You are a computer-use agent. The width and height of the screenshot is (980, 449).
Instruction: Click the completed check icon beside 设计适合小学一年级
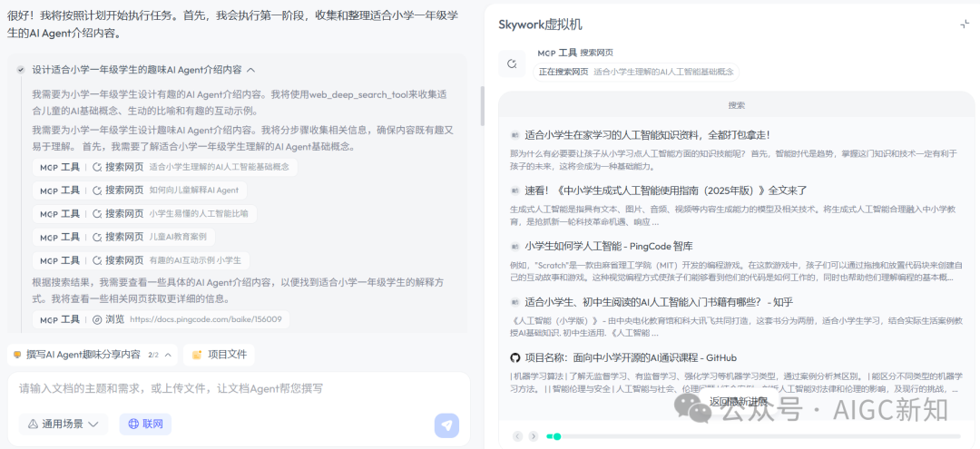pos(21,70)
